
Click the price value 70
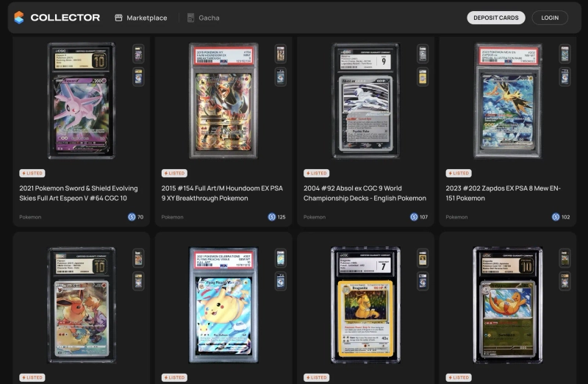(x=140, y=217)
